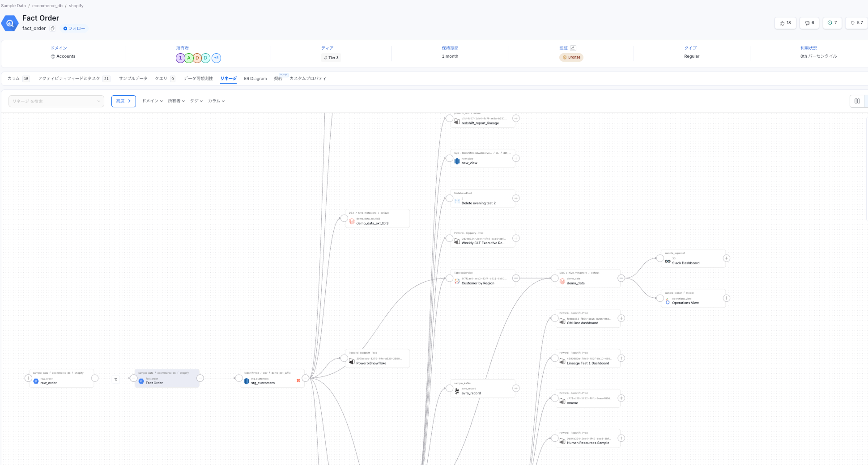
Task: Click the 高度 advanced button
Action: [x=123, y=101]
